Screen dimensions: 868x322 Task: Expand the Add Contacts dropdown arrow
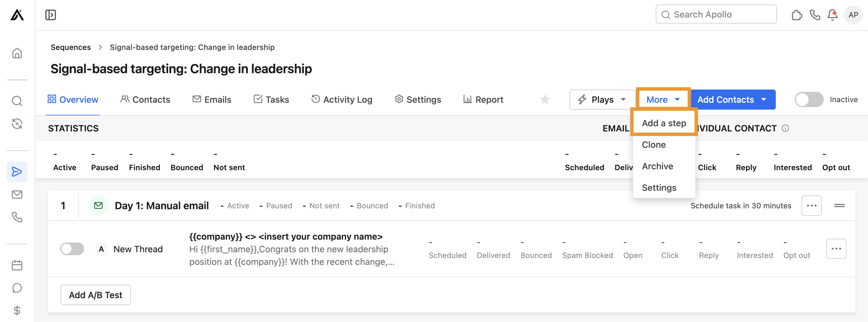[x=764, y=99]
